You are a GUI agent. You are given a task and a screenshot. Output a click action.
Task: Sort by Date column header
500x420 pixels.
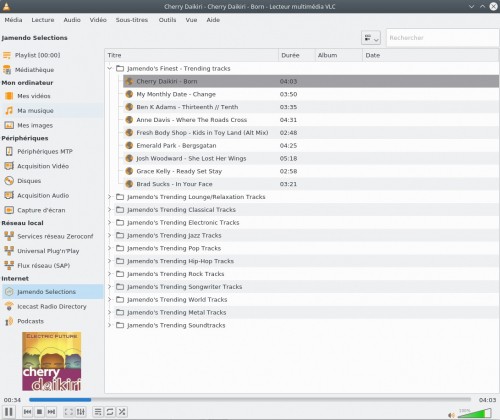pyautogui.click(x=430, y=55)
